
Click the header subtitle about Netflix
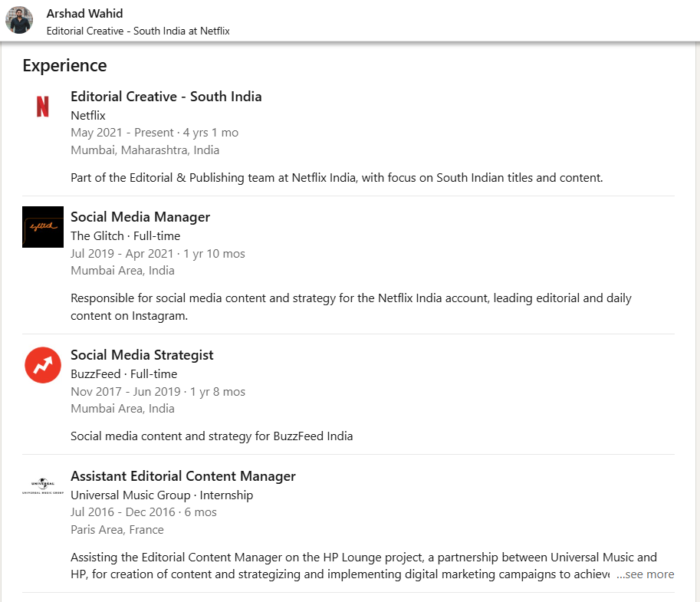(138, 31)
